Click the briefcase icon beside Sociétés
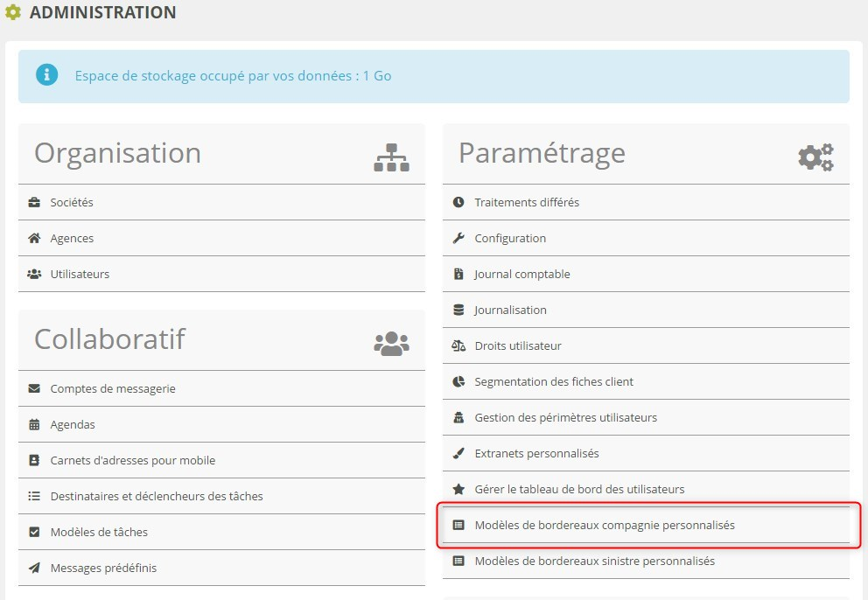Screen dimensions: 868x600 click(x=34, y=202)
